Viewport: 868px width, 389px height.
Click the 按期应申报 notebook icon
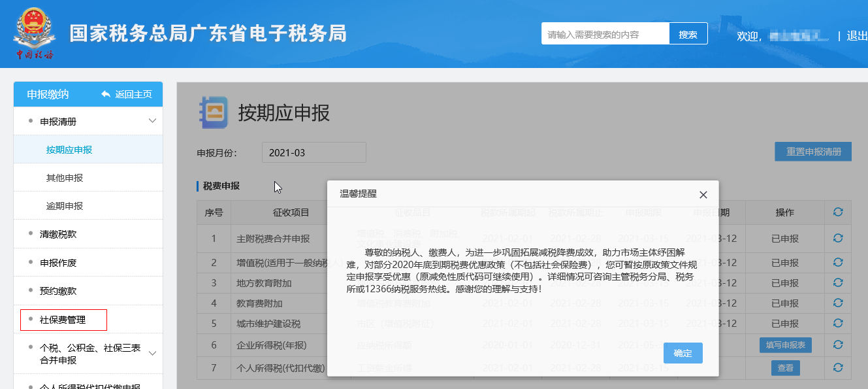coord(213,112)
